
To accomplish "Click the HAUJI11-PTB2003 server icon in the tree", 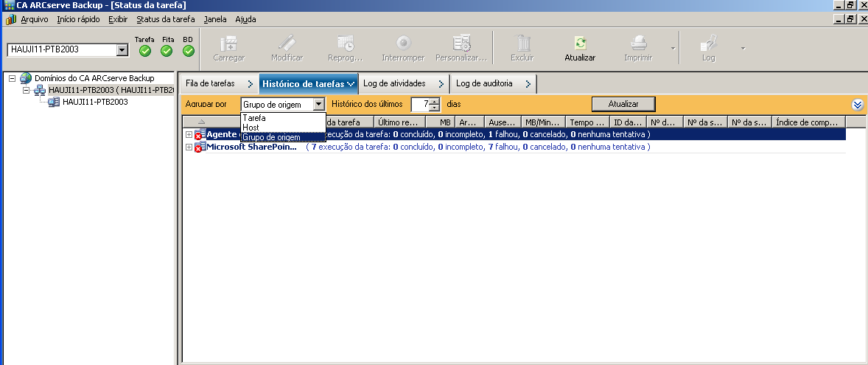I will tap(55, 102).
